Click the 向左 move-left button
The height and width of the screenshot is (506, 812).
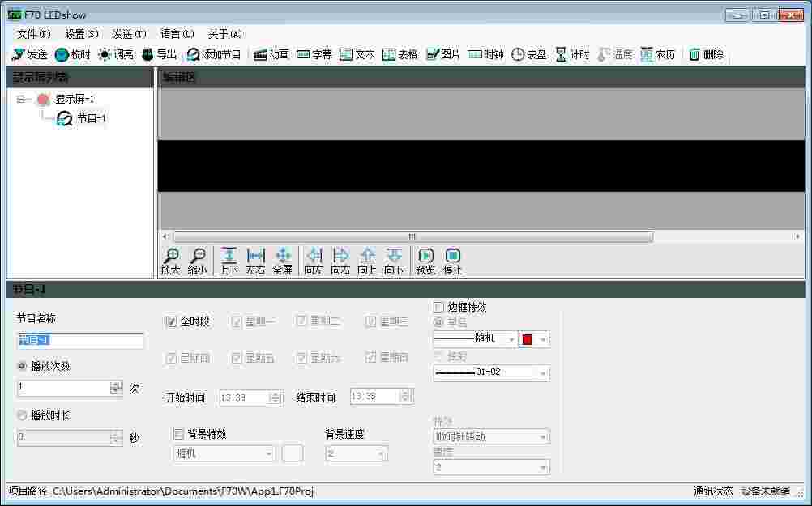(313, 257)
